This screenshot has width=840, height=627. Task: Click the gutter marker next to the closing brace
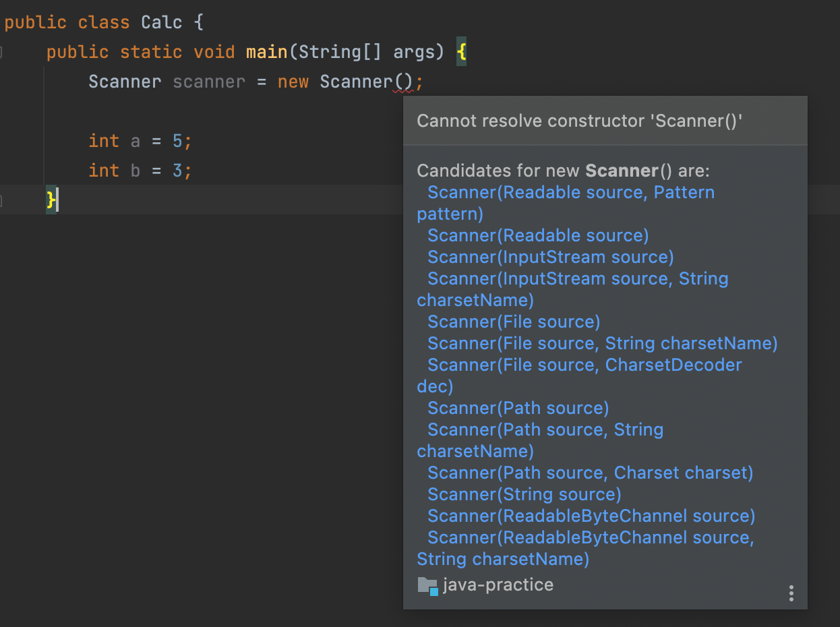1,200
